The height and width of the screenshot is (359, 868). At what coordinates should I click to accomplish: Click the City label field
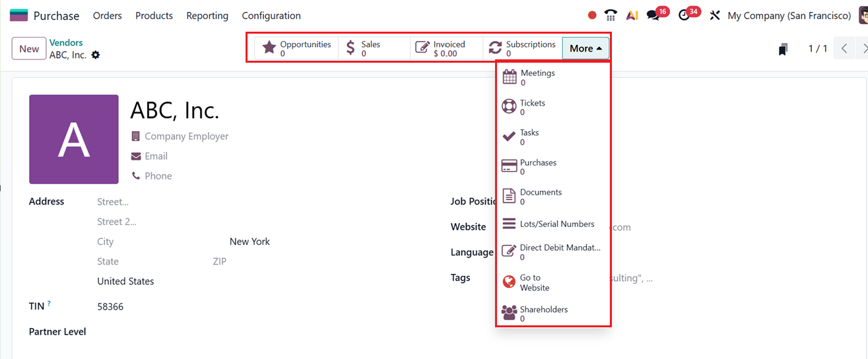pyautogui.click(x=106, y=242)
